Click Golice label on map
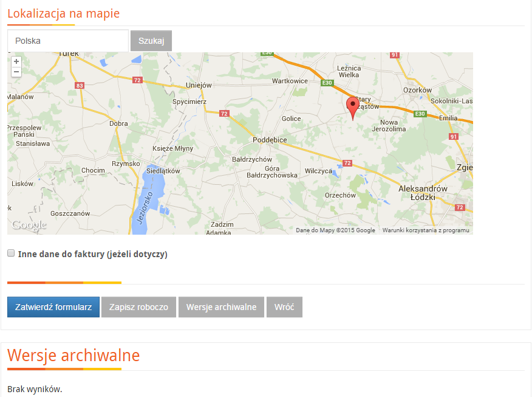532x397 pixels. tap(291, 119)
